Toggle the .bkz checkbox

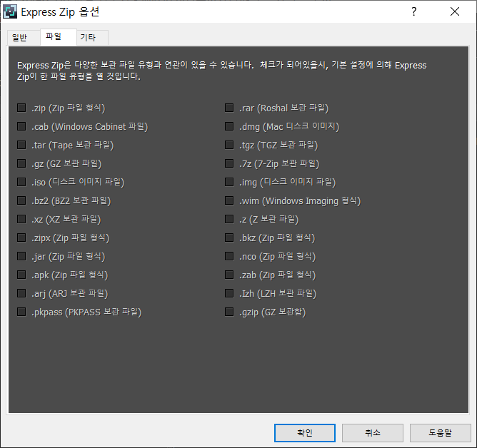pyautogui.click(x=229, y=238)
